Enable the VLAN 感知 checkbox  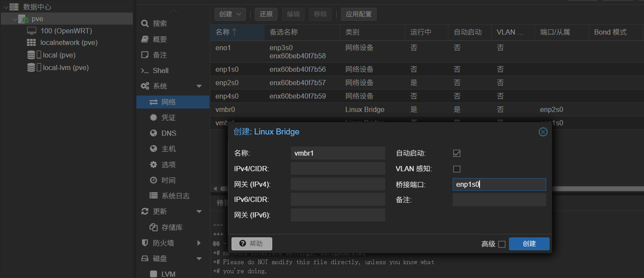457,169
